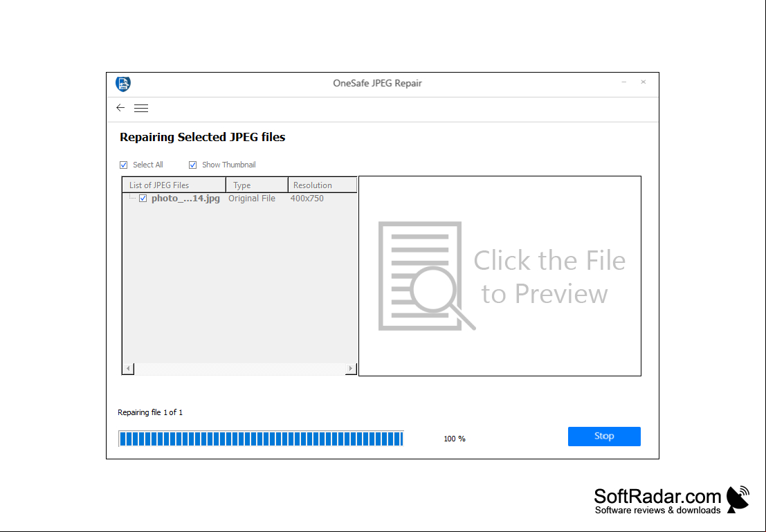Click the Type column header
The width and height of the screenshot is (766, 532).
257,185
